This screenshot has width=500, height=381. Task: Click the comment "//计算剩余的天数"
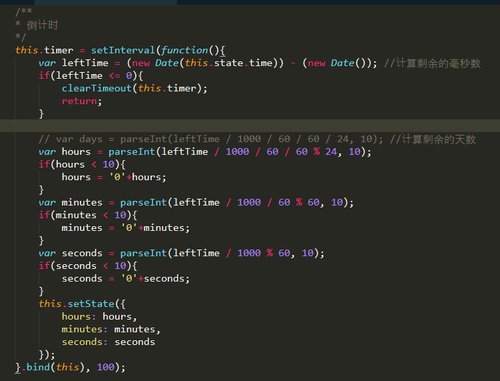click(x=433, y=139)
